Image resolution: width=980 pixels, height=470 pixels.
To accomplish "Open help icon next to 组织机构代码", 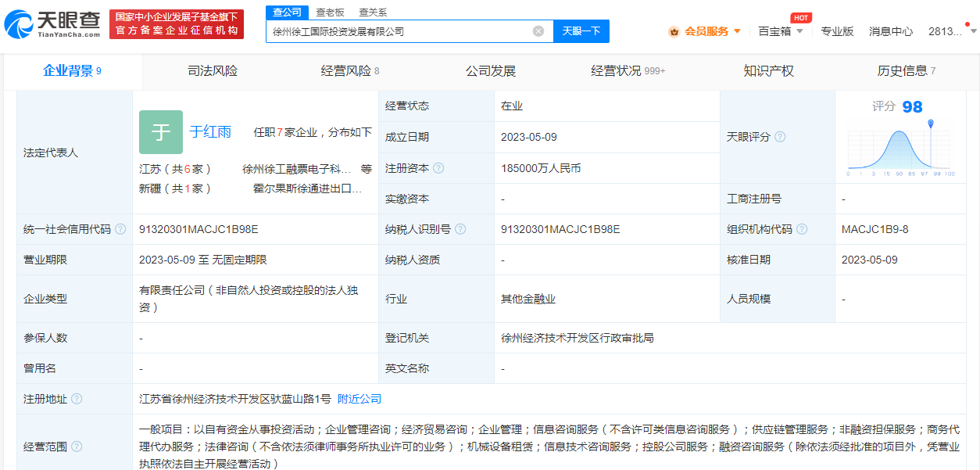I will [x=802, y=229].
